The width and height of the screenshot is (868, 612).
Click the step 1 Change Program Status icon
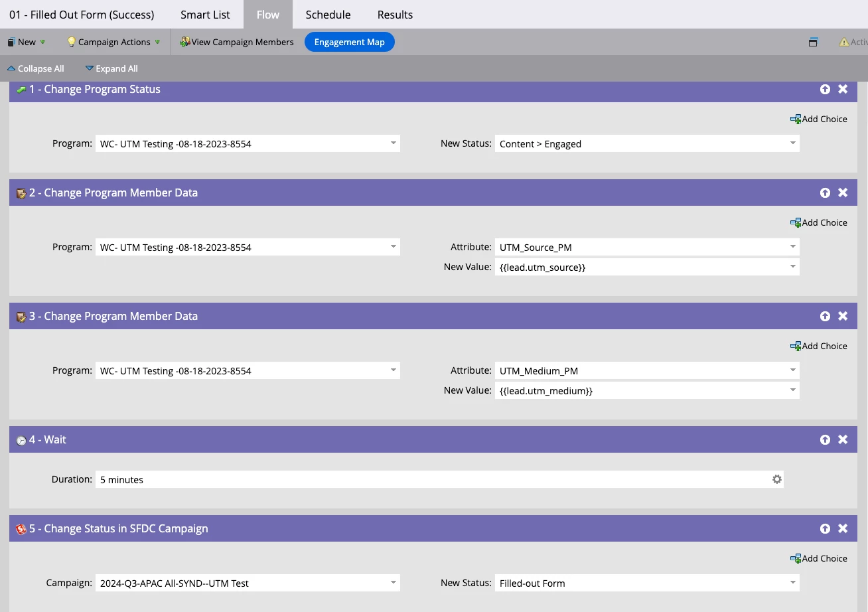click(21, 90)
